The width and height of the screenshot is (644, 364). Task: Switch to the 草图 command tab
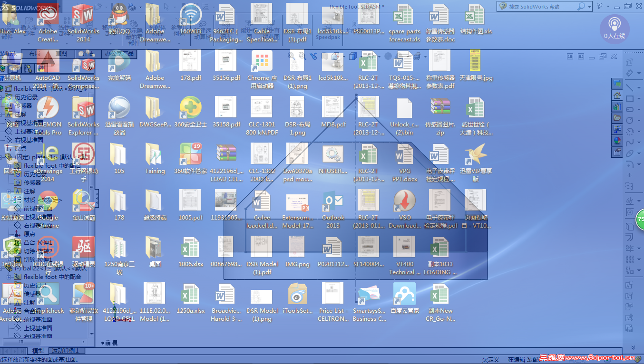point(61,54)
